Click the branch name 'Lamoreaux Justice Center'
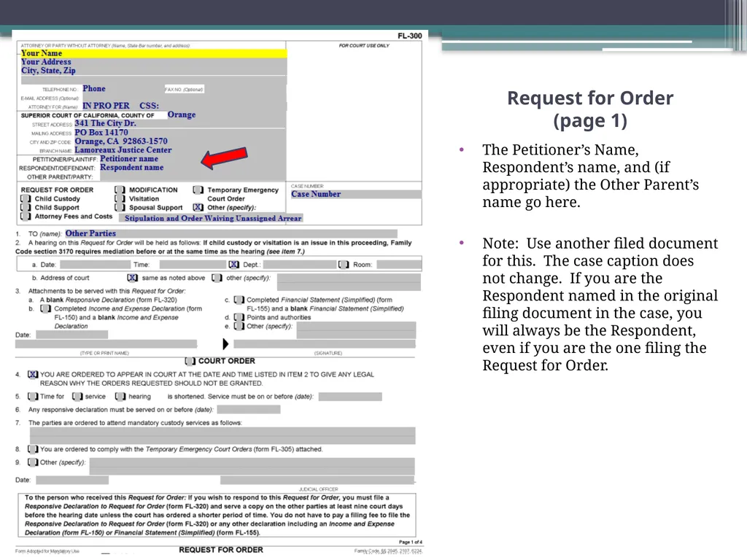Screen dimensions: 747x560 click(179, 150)
